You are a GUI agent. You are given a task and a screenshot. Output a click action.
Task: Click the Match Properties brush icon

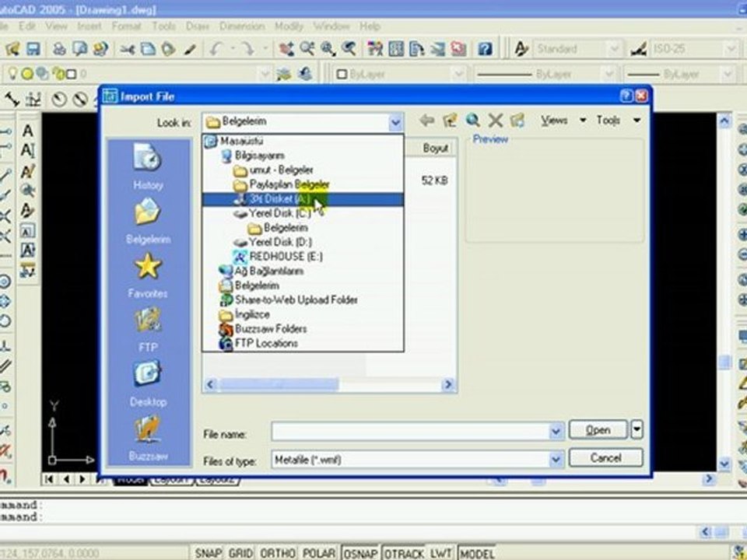(190, 48)
